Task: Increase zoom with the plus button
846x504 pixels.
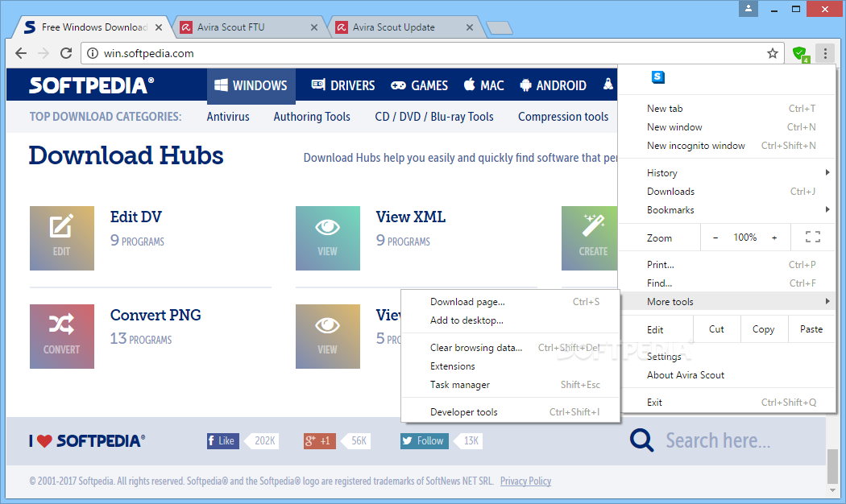Action: (x=774, y=238)
